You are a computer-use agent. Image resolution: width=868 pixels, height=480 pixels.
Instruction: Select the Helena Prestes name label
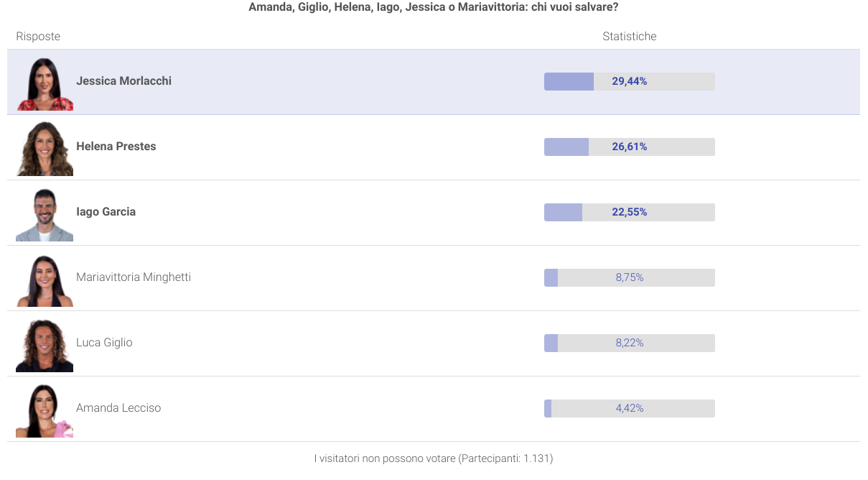[x=116, y=147]
